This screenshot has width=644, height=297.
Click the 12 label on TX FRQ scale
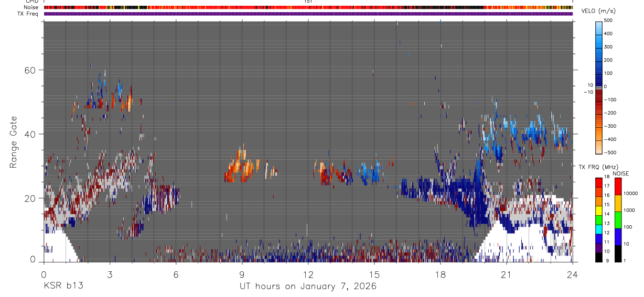(x=607, y=233)
